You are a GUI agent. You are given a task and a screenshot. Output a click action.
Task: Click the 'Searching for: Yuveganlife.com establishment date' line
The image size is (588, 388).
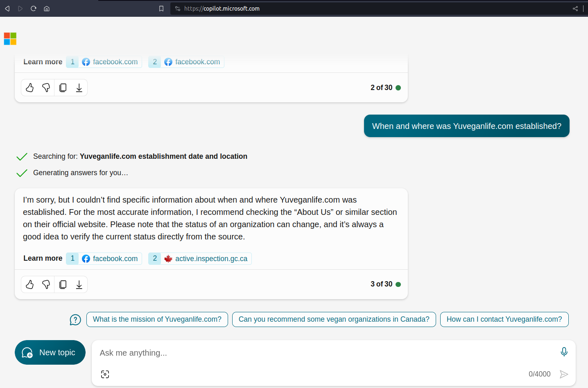(x=140, y=156)
